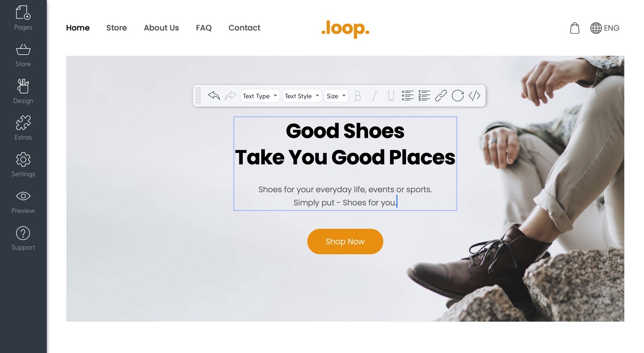Click the shopping bag cart icon

click(x=575, y=28)
